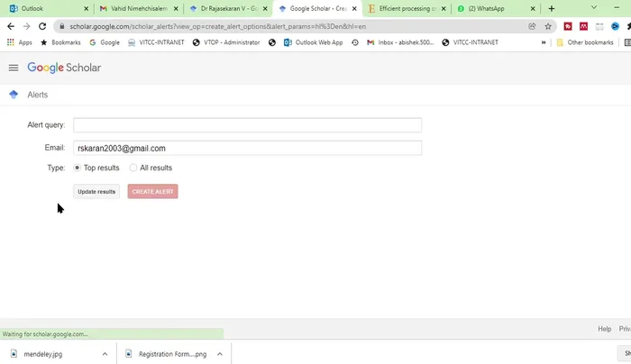The width and height of the screenshot is (631, 364).
Task: Click the Update results button
Action: [x=96, y=191]
